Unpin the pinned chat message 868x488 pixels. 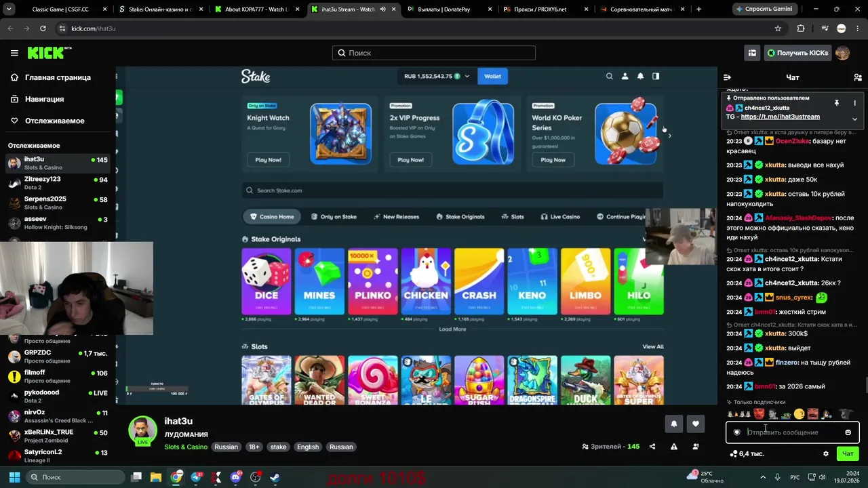coord(837,103)
